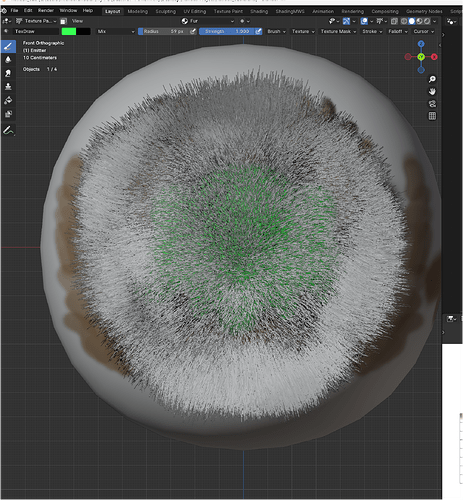This screenshot has height=500, width=463.
Task: Select the Mask tool
Action: (8, 114)
